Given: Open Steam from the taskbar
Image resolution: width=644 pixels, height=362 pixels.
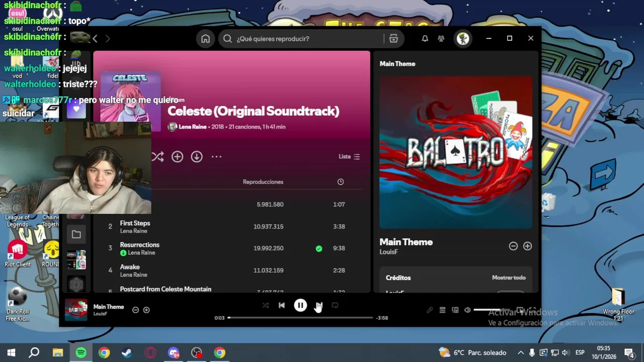Looking at the screenshot, I should point(127,352).
